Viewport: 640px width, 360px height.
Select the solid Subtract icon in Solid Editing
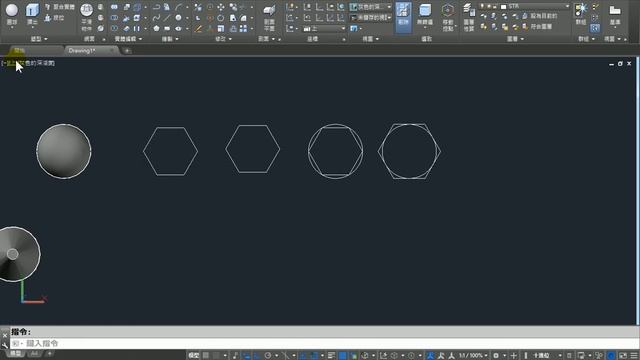coord(114,18)
